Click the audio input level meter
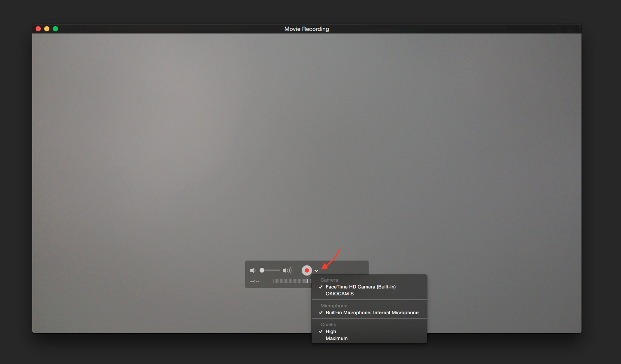The width and height of the screenshot is (621, 364). click(x=291, y=281)
